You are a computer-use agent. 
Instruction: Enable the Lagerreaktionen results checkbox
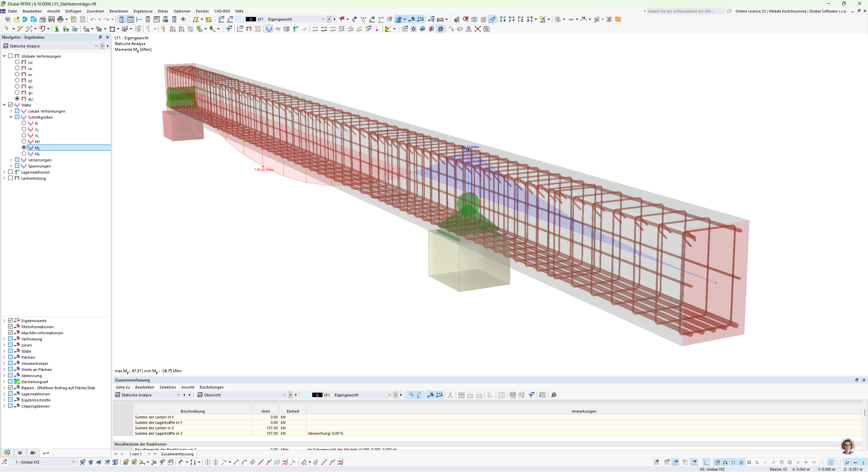(x=11, y=172)
